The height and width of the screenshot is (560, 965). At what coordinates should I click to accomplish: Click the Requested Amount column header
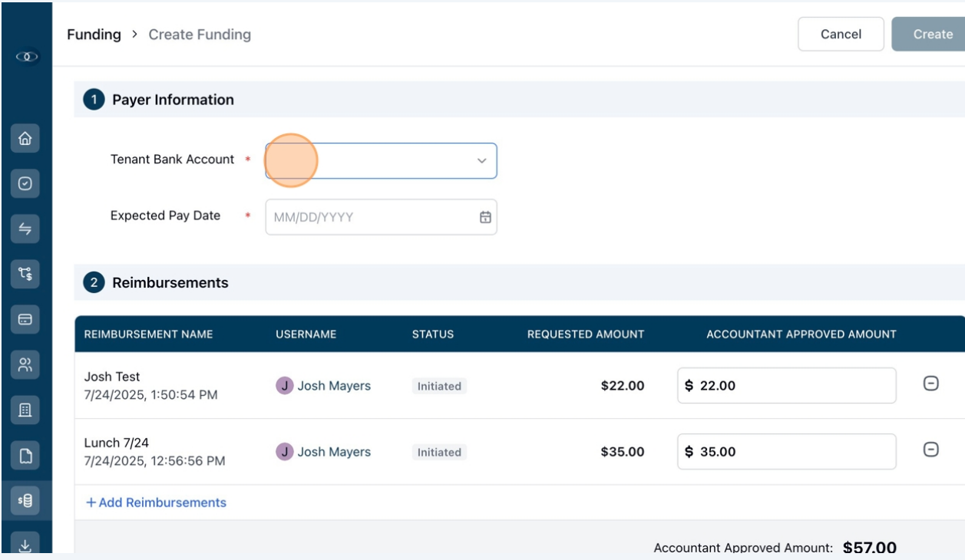coord(586,334)
